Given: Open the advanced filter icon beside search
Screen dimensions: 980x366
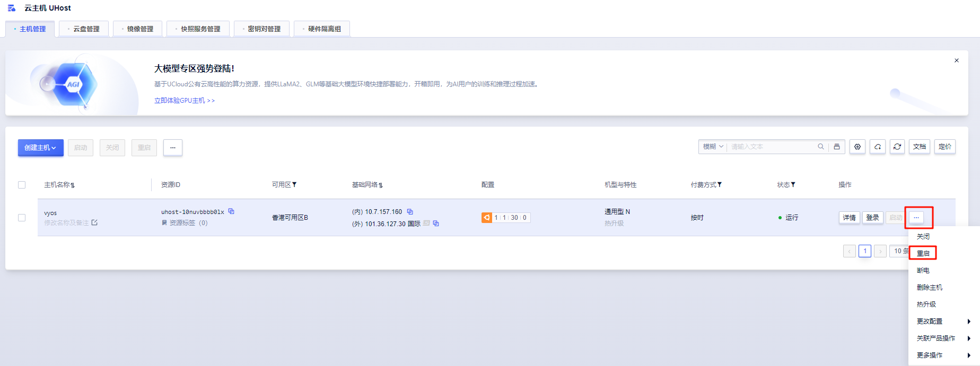Looking at the screenshot, I should pos(837,147).
